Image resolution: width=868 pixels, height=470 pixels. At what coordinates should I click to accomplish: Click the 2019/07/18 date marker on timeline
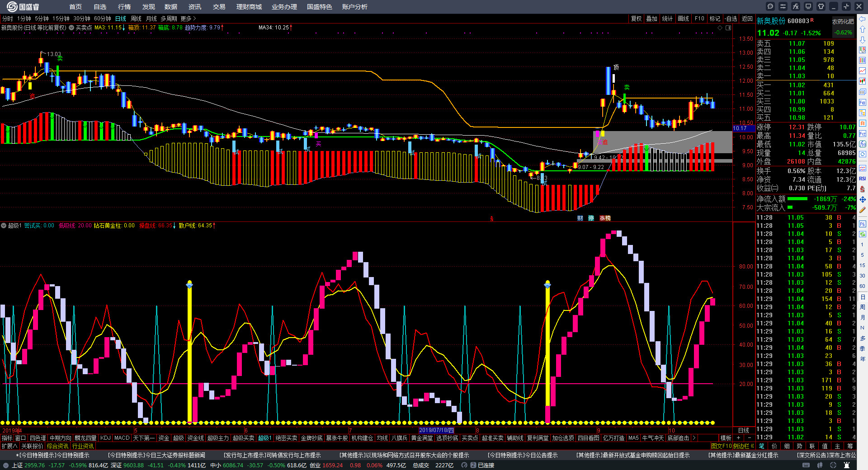(x=436, y=430)
